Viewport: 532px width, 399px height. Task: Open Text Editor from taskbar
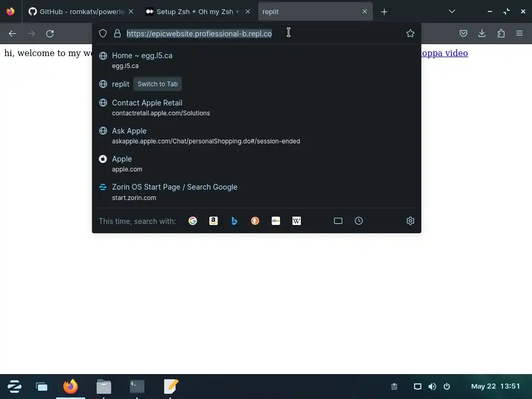tap(170, 387)
